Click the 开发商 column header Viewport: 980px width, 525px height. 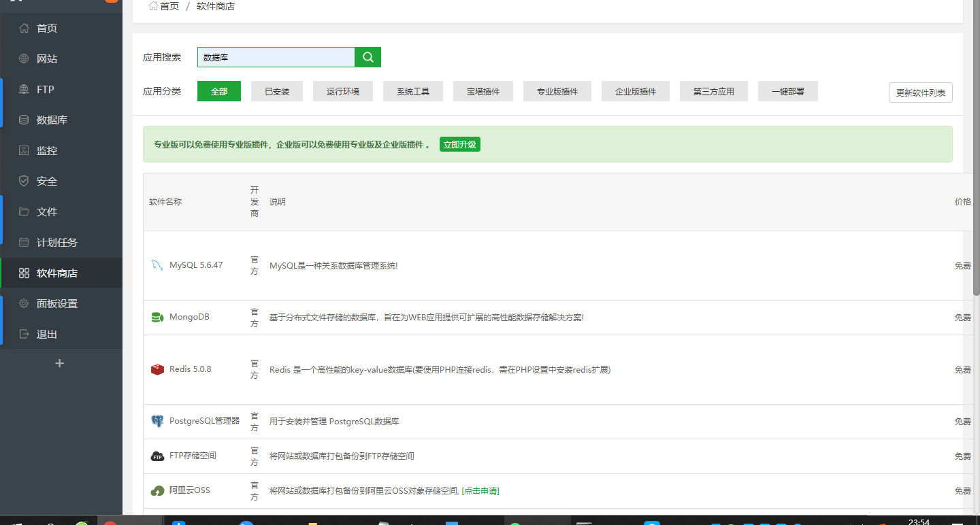[x=255, y=202]
